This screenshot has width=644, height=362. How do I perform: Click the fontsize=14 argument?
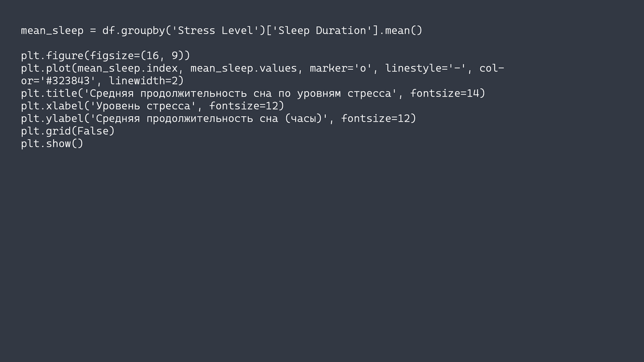coord(447,93)
